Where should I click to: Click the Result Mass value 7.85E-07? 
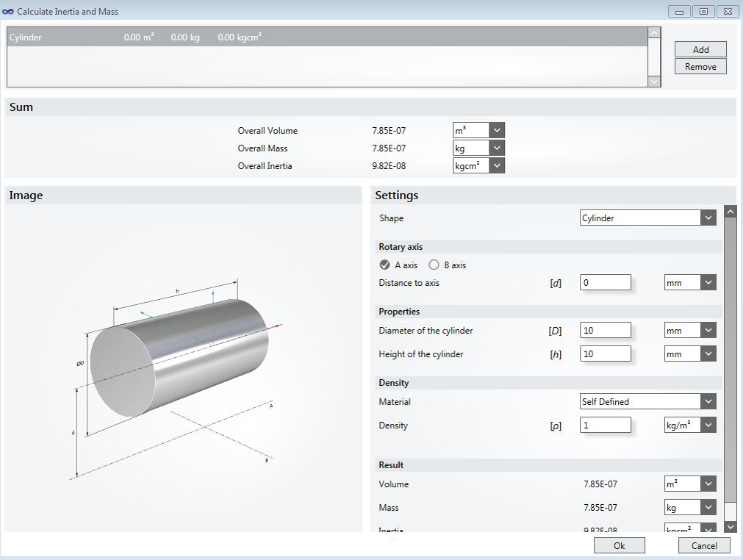(x=600, y=508)
